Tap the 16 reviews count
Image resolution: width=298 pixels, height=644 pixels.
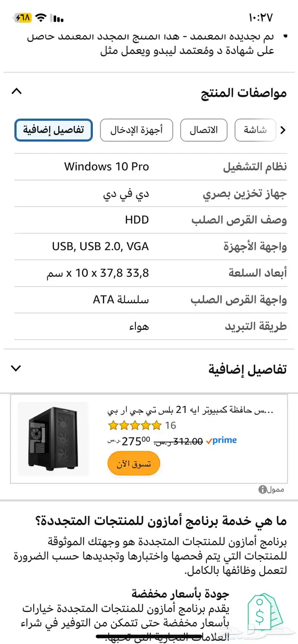tap(170, 425)
